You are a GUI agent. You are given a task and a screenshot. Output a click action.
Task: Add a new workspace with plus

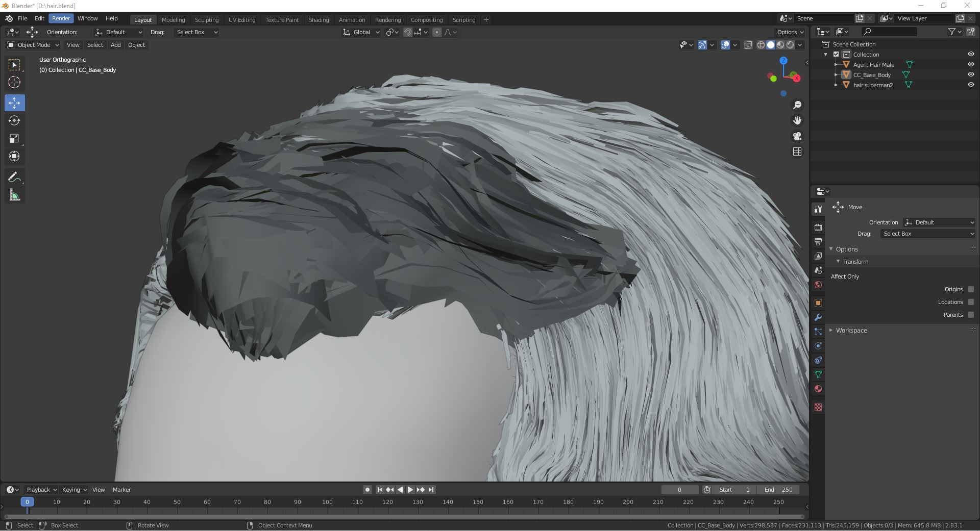click(x=486, y=19)
